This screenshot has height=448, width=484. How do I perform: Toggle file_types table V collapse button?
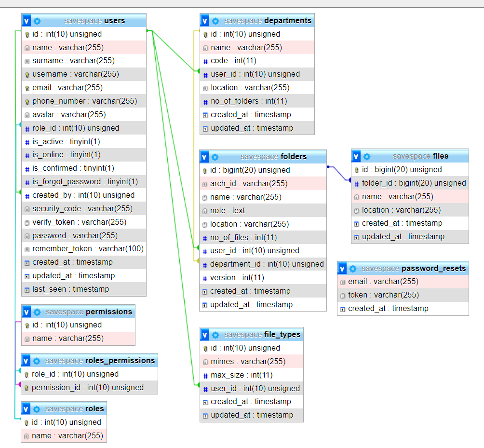click(205, 335)
